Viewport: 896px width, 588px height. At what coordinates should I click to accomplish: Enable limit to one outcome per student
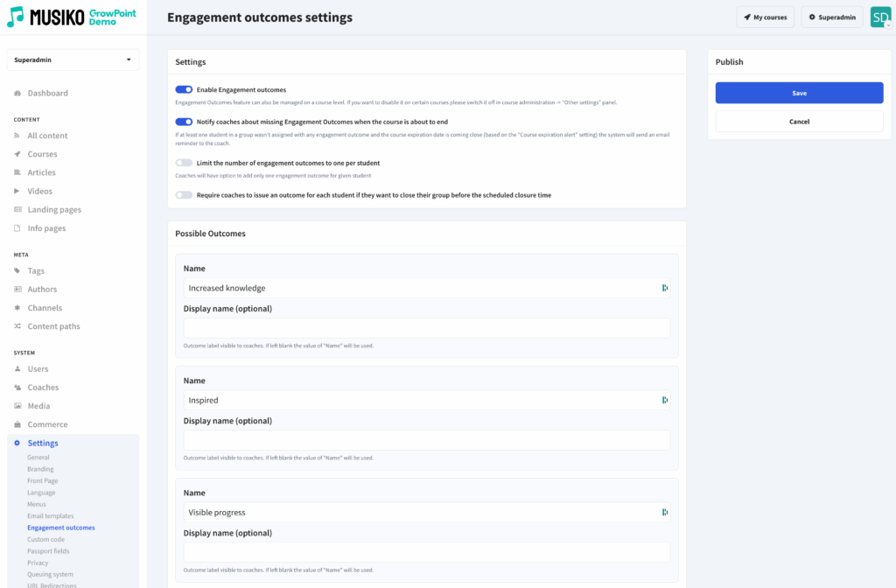(184, 163)
